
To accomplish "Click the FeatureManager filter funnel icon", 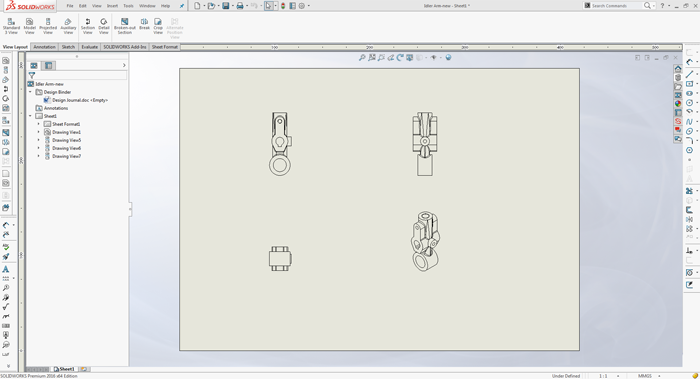I will click(32, 75).
